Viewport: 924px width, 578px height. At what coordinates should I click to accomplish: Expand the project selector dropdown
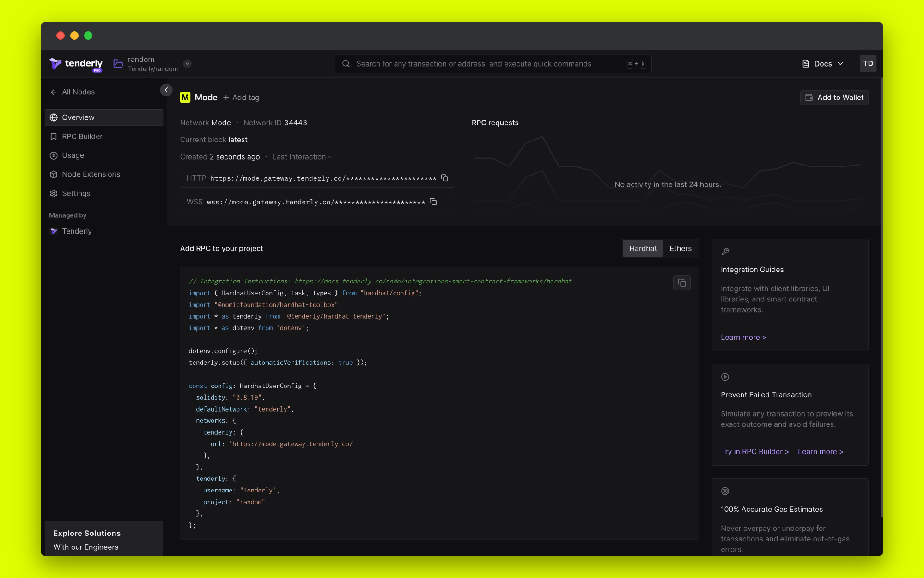[x=187, y=64]
